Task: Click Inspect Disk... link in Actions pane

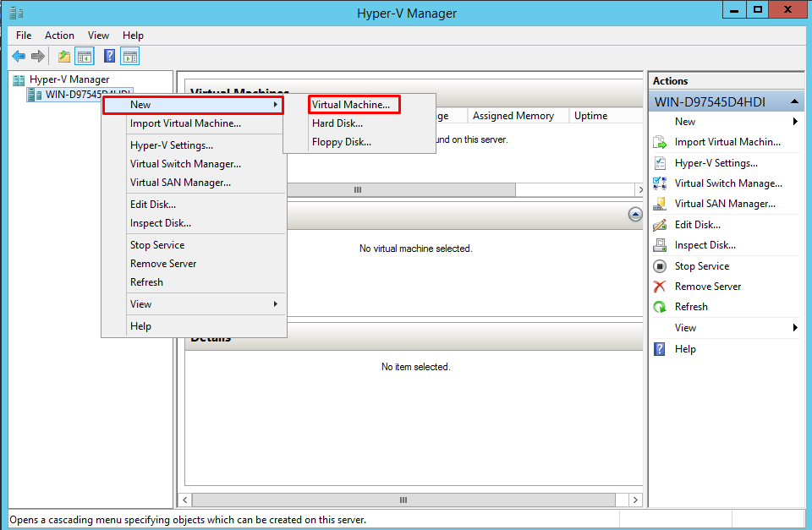Action: [x=705, y=245]
